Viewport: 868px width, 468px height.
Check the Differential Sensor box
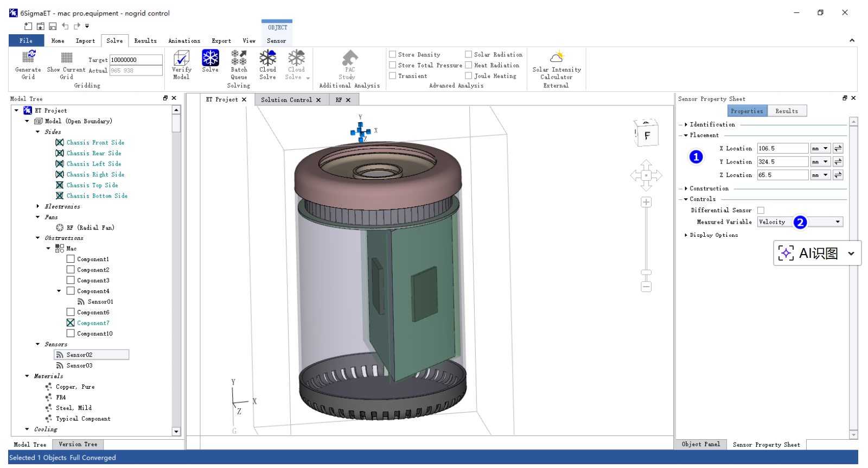pos(761,211)
